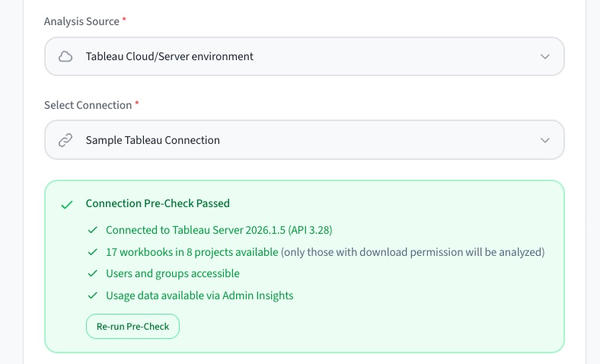This screenshot has height=364, width=600.
Task: Click the text 17 workbooks in 8 projects available
Action: click(x=192, y=252)
